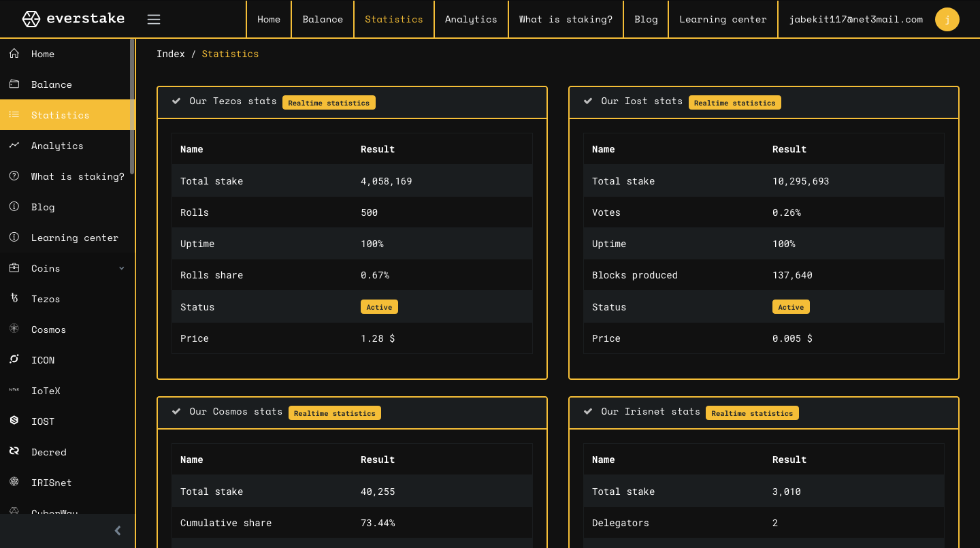Image resolution: width=980 pixels, height=548 pixels.
Task: Open the jabekit117@net3mail.com account menu
Action: click(855, 19)
